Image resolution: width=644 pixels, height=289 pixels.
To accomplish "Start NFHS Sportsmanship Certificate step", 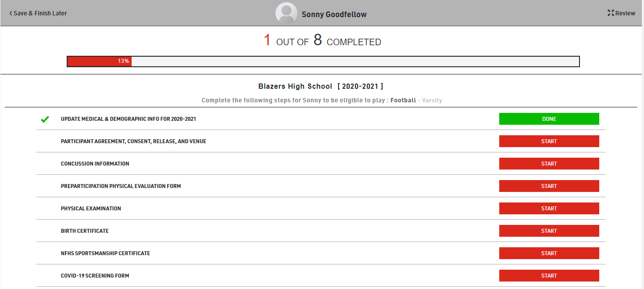I will [x=549, y=253].
